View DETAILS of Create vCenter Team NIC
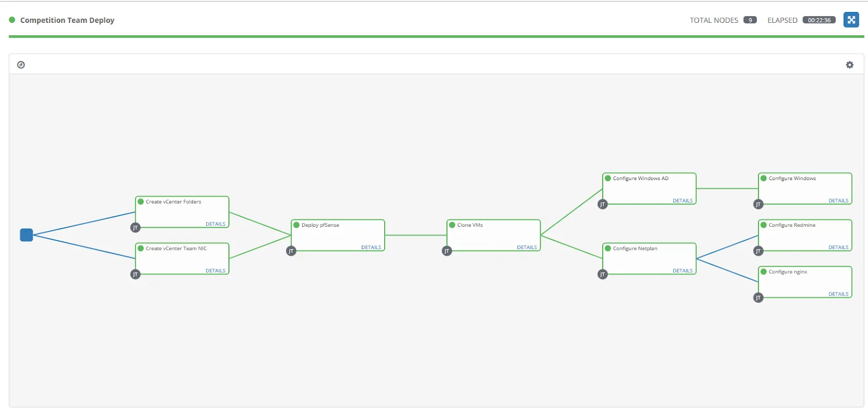Image resolution: width=868 pixels, height=409 pixels. click(215, 270)
